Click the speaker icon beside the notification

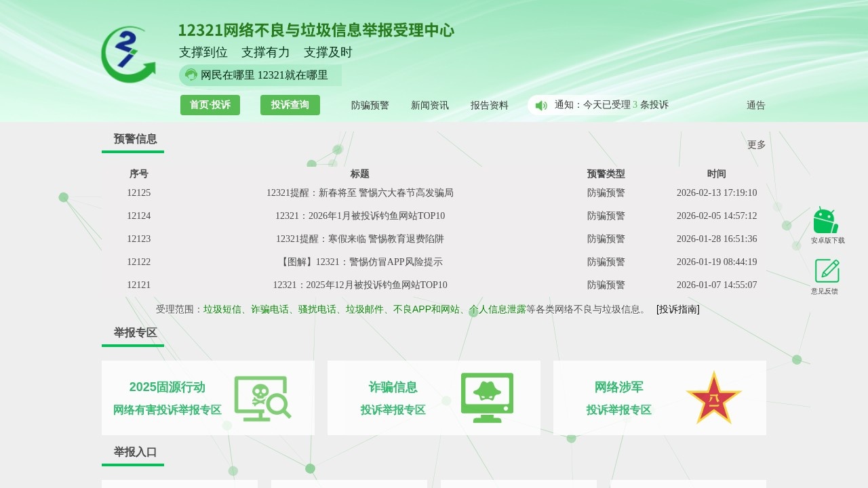click(x=540, y=105)
